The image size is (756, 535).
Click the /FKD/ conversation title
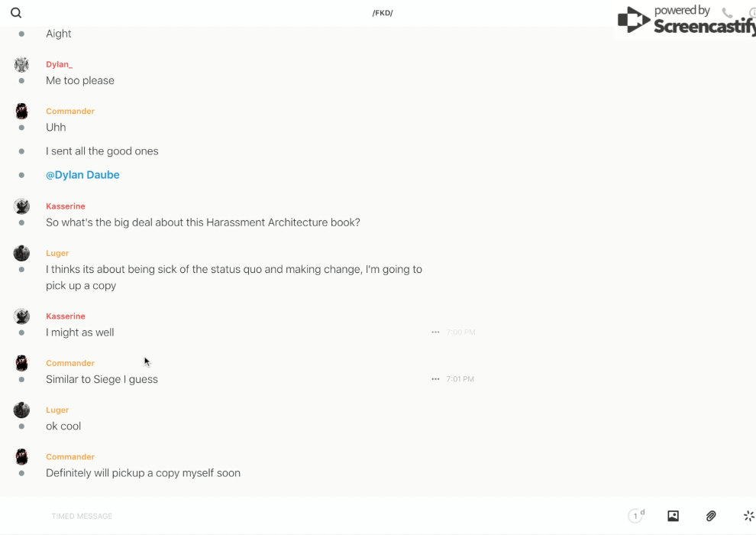click(x=383, y=13)
